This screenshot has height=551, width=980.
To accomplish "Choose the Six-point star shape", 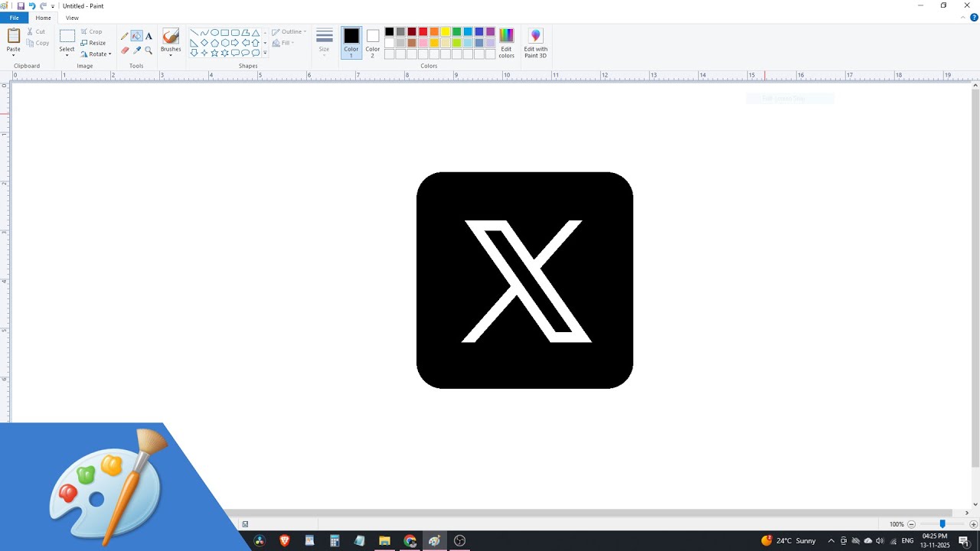I will coord(225,53).
